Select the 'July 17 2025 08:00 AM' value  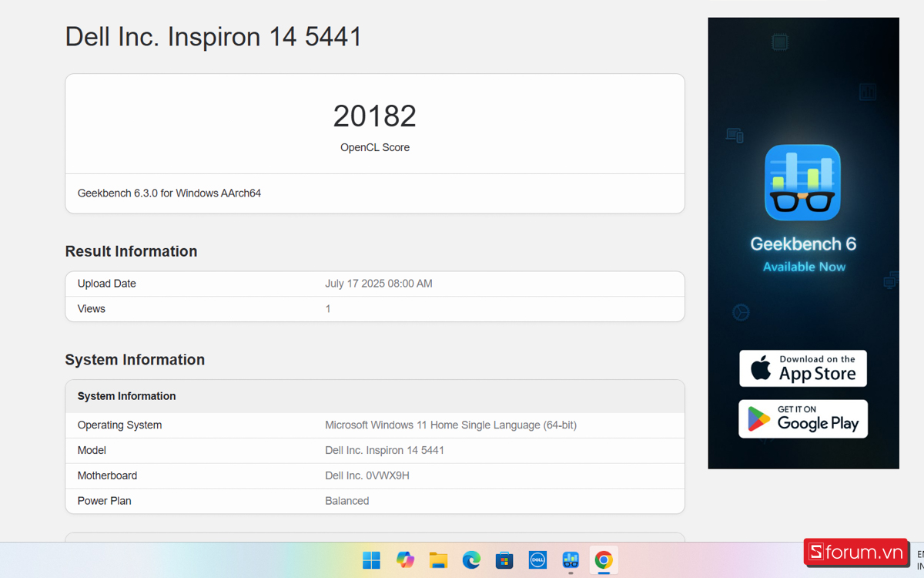click(379, 284)
